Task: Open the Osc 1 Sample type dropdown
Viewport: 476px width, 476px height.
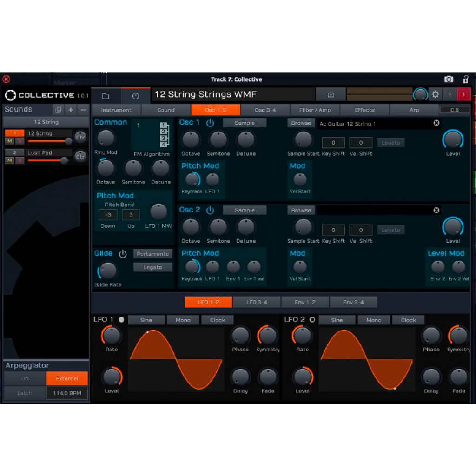Action: click(x=245, y=123)
